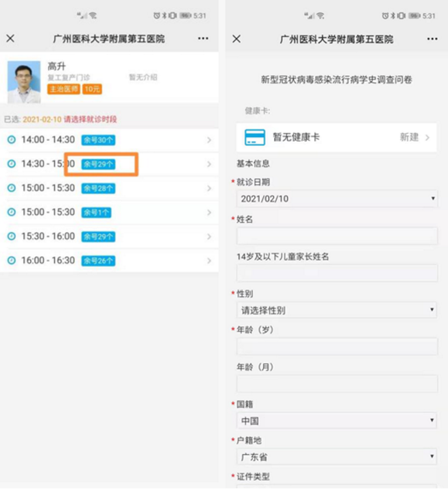Click the 年龄（岁） age input field
The image size is (448, 489).
[x=336, y=347]
